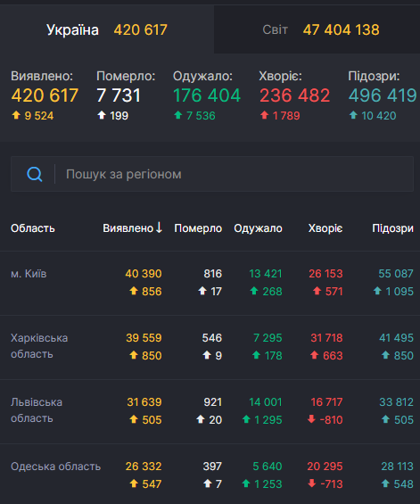
Task: Select the м. Київ row
Action: 210,283
